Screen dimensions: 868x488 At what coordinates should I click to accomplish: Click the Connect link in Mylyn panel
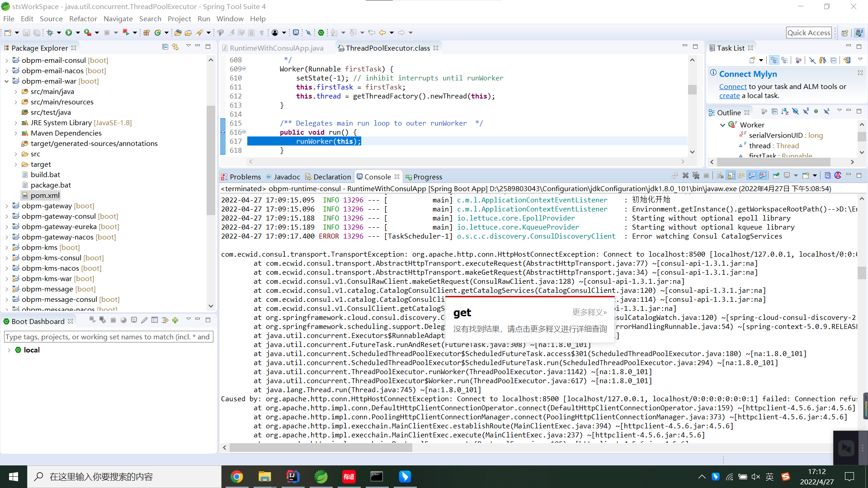coord(733,86)
